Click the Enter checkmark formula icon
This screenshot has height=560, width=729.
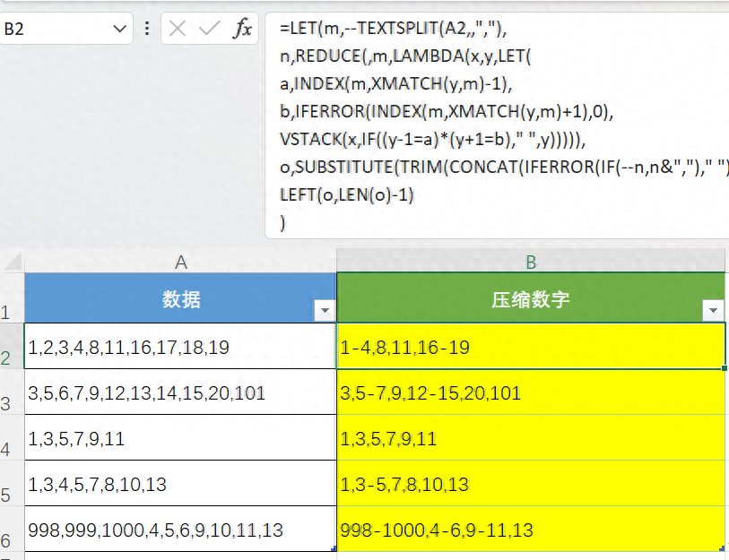tap(209, 29)
